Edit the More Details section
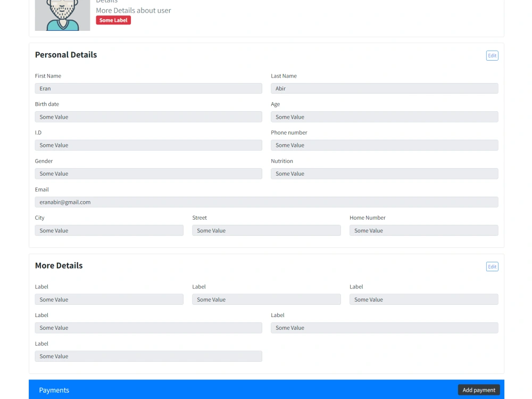This screenshot has width=532, height=399. click(492, 267)
